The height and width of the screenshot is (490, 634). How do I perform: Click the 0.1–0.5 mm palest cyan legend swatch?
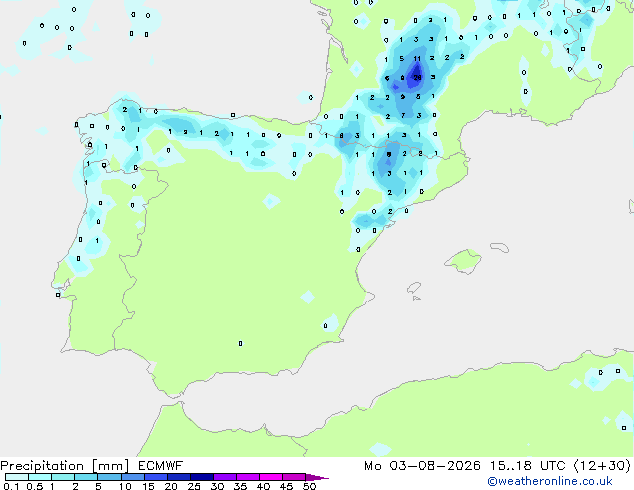pyautogui.click(x=17, y=477)
